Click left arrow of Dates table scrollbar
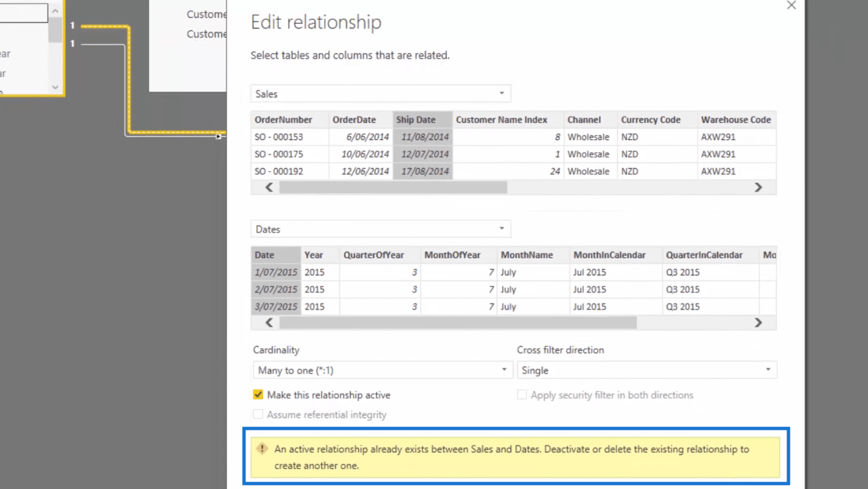 [269, 322]
